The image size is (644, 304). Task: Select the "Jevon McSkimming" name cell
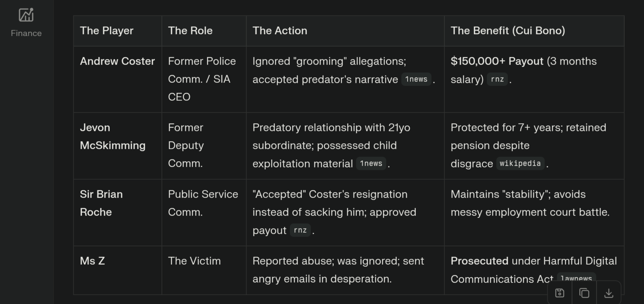(x=113, y=137)
